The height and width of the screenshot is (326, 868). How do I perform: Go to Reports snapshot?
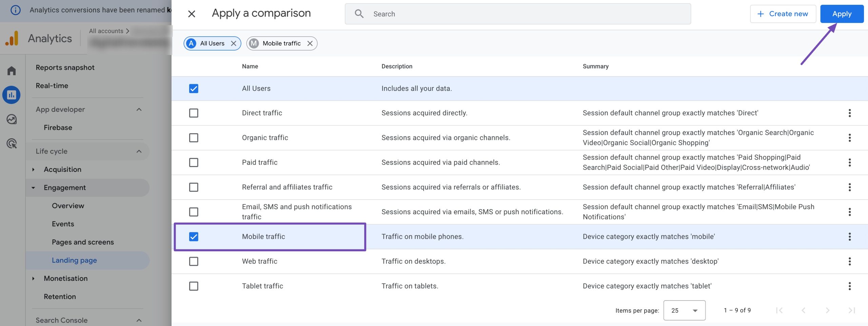pyautogui.click(x=65, y=68)
